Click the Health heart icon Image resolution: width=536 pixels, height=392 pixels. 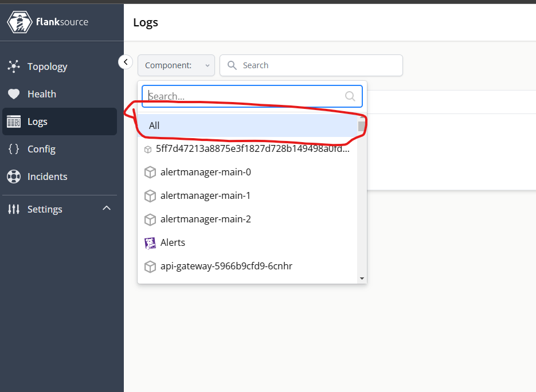point(13,94)
